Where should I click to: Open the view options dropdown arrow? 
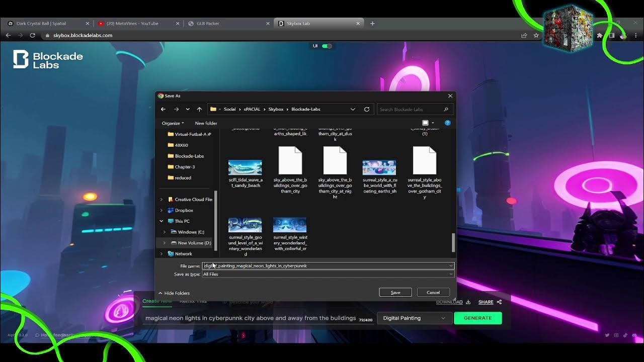pos(433,123)
